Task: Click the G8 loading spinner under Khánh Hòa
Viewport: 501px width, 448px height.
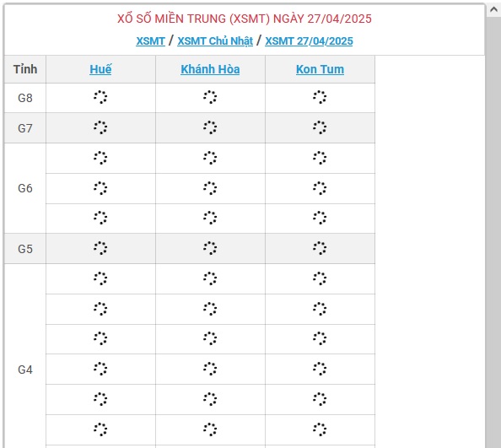Action: click(210, 97)
